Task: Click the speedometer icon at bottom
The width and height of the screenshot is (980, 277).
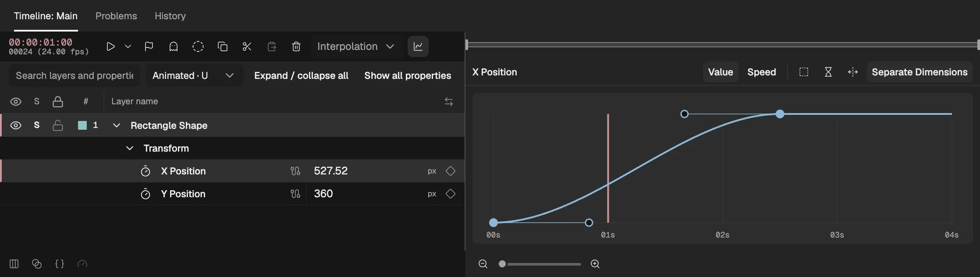Action: (82, 264)
